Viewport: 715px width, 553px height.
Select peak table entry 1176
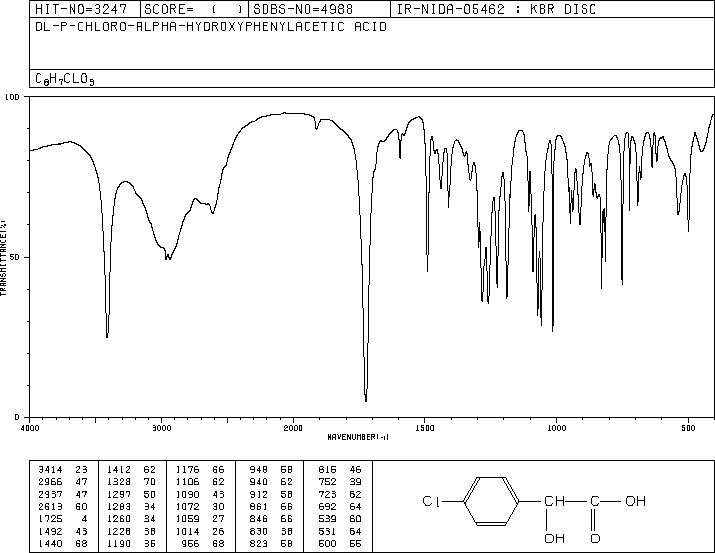point(200,470)
